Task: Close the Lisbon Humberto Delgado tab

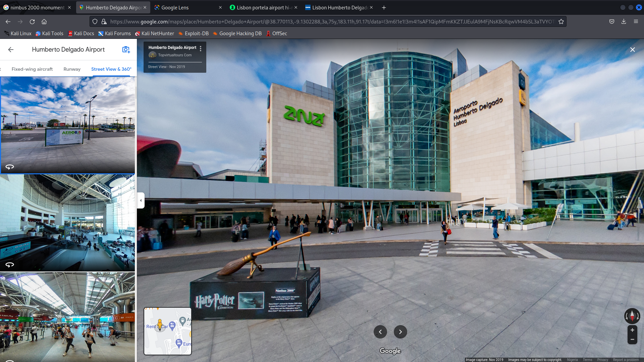Action: [371, 7]
